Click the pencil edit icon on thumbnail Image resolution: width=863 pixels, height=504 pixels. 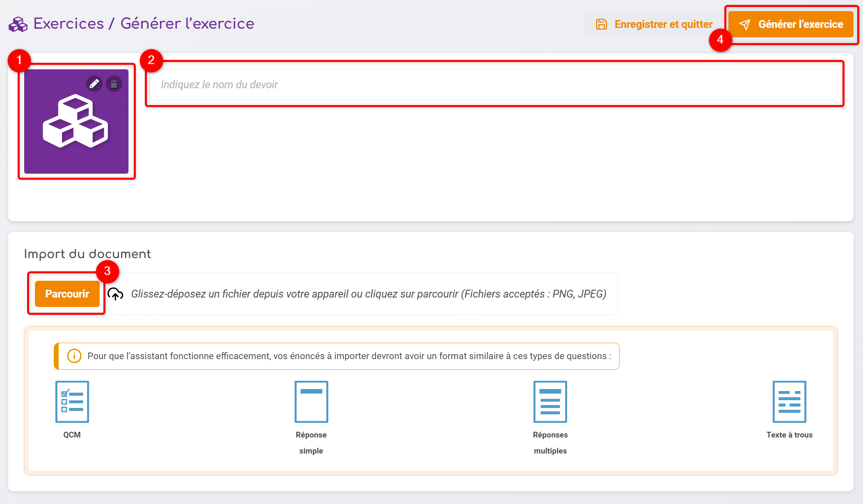click(94, 84)
